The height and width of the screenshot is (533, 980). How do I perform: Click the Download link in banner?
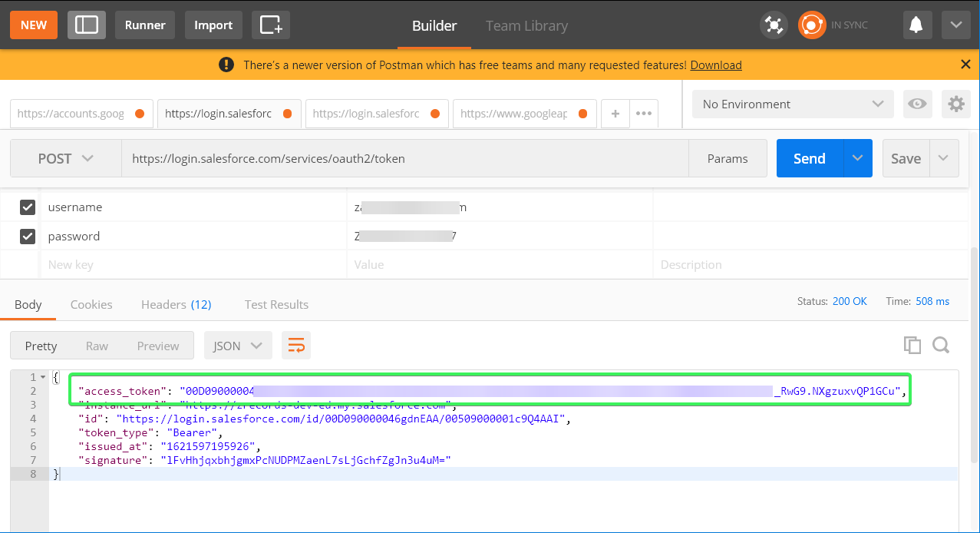(x=716, y=65)
